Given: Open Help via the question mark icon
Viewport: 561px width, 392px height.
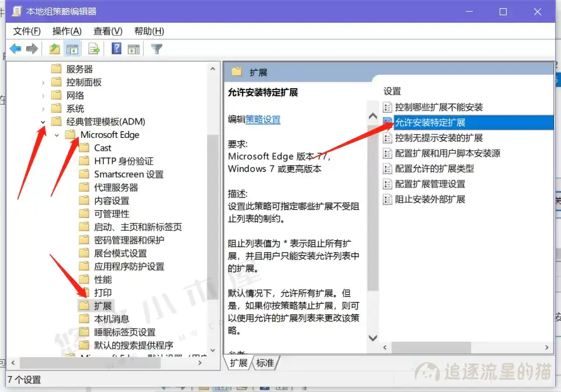Looking at the screenshot, I should [x=115, y=48].
